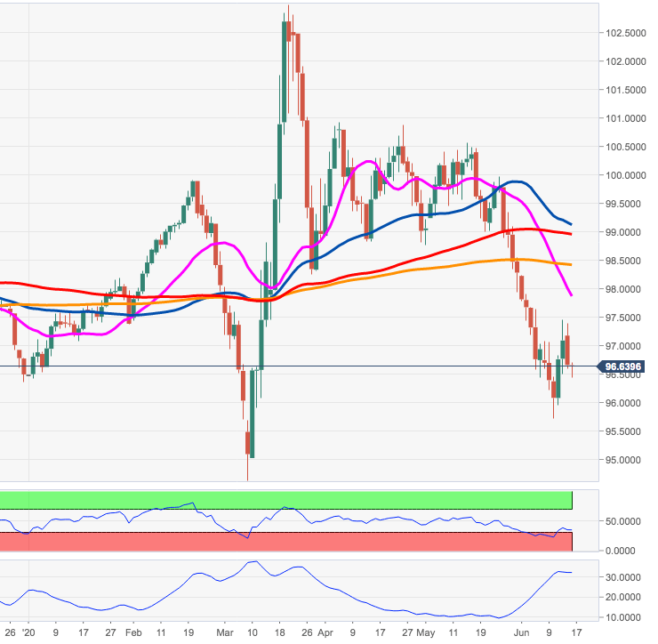The image size is (658, 644).
Task: Select the tallest green candle near 102.5 peak
Action: 284,71
